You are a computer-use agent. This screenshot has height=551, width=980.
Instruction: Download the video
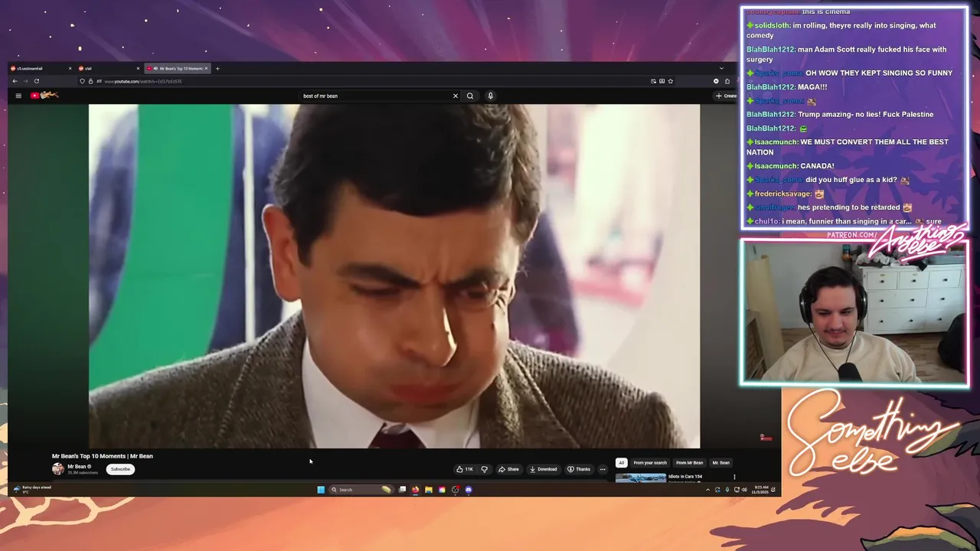pyautogui.click(x=543, y=469)
